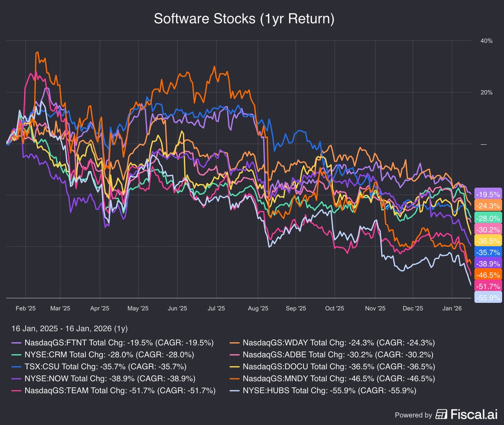Select the NasdaqGS:ADBE legend text

coord(338,355)
